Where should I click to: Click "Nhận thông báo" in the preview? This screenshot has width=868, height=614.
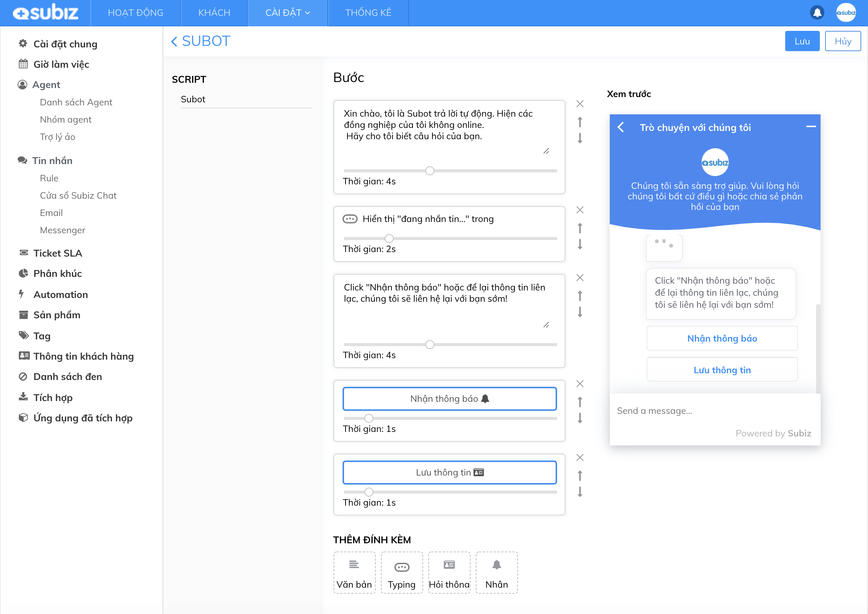tap(722, 338)
